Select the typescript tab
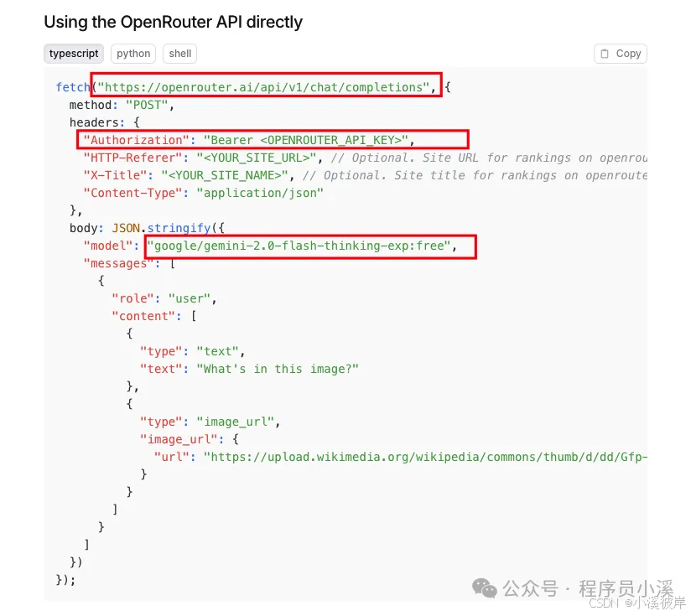The width and height of the screenshot is (696, 616). pos(73,54)
